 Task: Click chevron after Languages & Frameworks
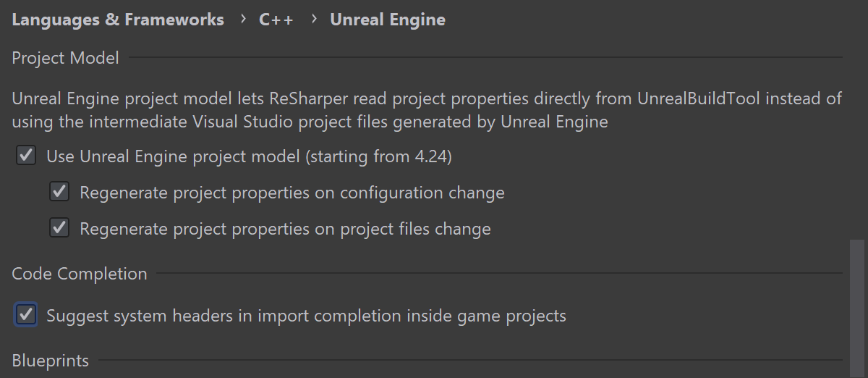coord(242,20)
